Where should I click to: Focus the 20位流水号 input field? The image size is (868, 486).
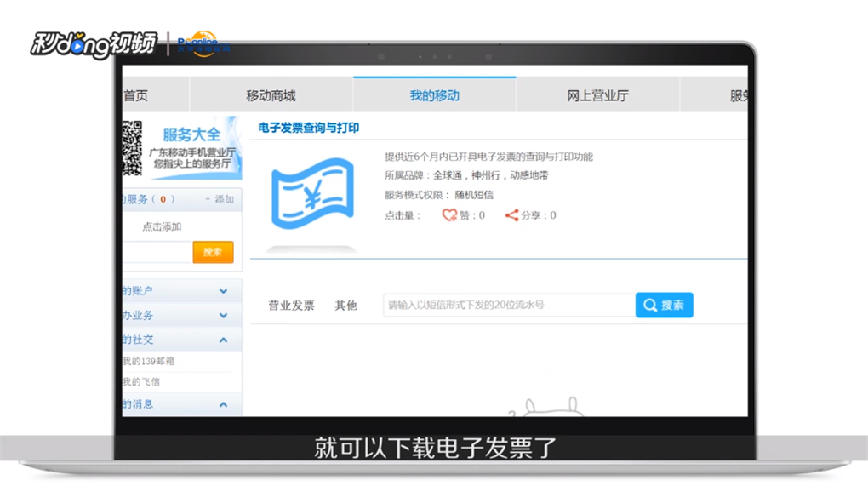pyautogui.click(x=509, y=305)
